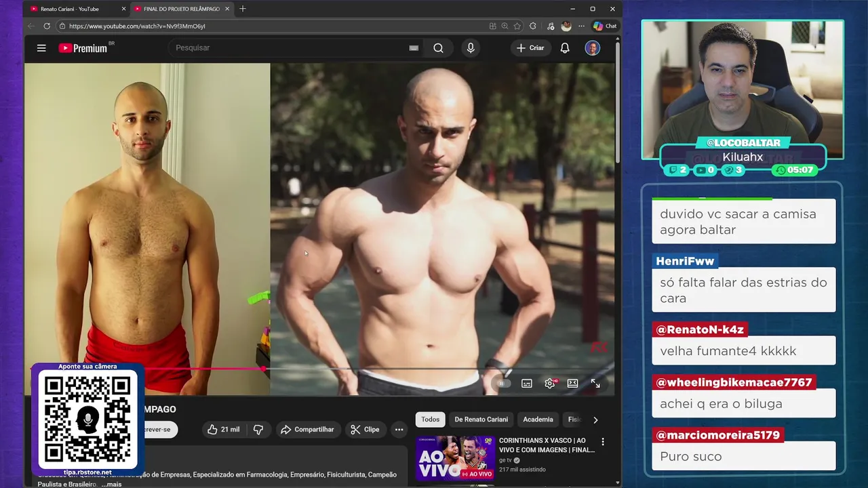Open the media control music-note icon
The width and height of the screenshot is (868, 488).
[x=550, y=26]
